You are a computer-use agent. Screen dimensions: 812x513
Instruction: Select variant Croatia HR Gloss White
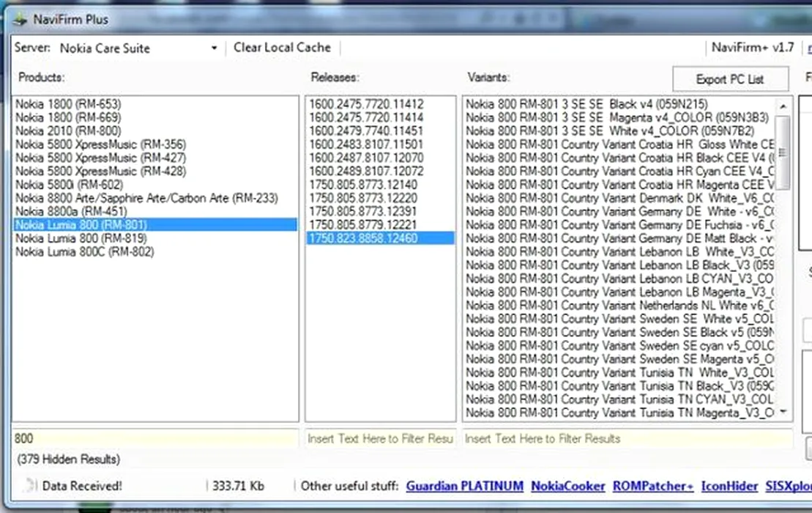pyautogui.click(x=620, y=144)
